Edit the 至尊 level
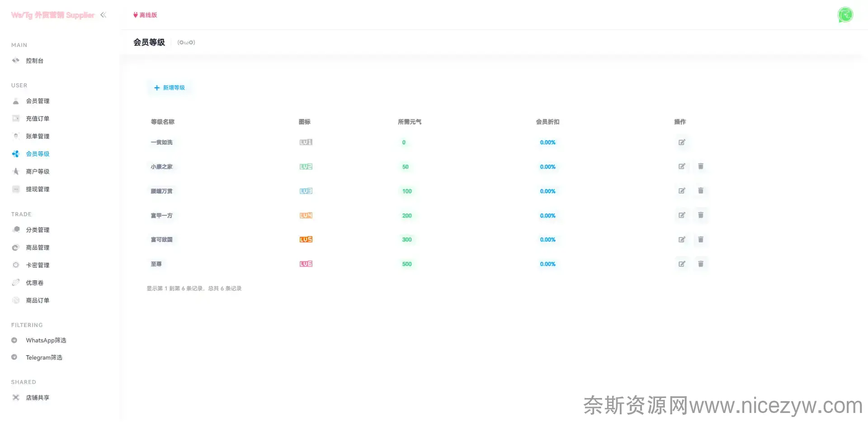Screen dimensions: 868x422 point(682,264)
